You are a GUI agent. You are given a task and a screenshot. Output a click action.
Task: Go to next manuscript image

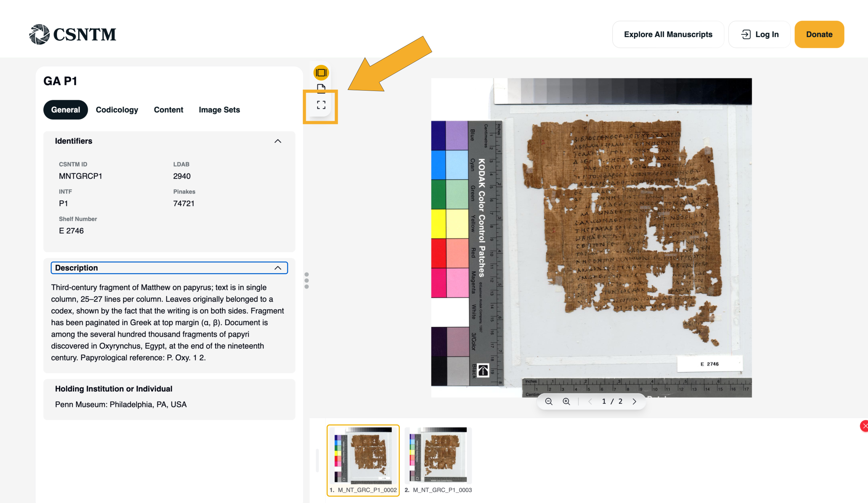(x=634, y=401)
